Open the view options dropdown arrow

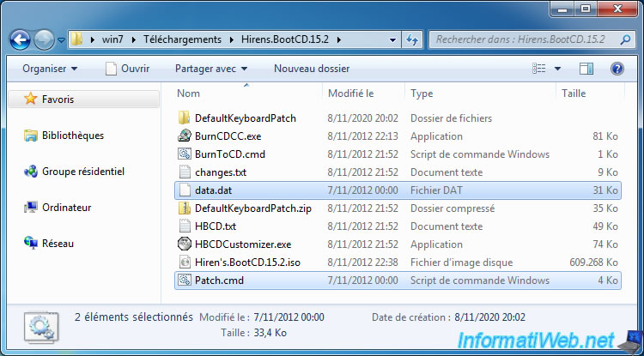tap(557, 68)
